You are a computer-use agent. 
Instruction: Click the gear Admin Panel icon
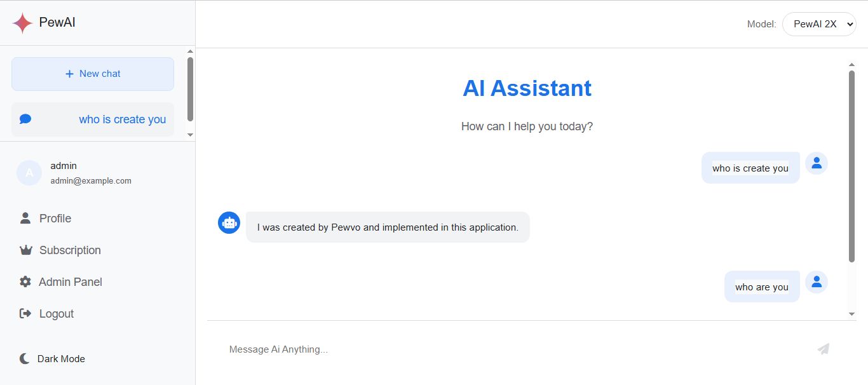click(x=25, y=282)
